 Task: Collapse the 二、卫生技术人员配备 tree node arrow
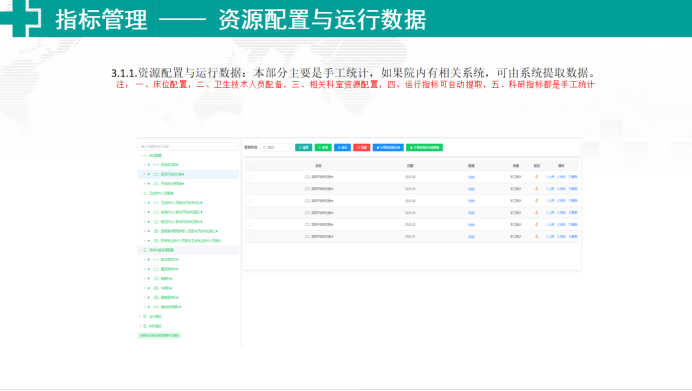[x=141, y=193]
